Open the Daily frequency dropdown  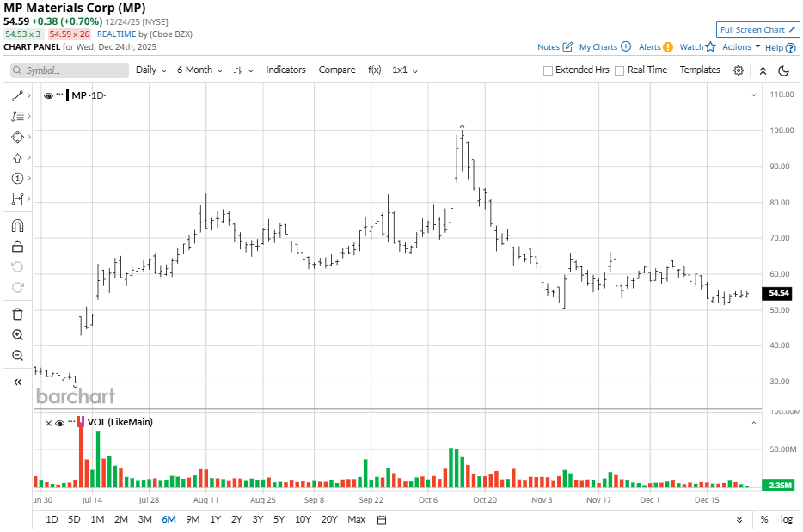(151, 70)
